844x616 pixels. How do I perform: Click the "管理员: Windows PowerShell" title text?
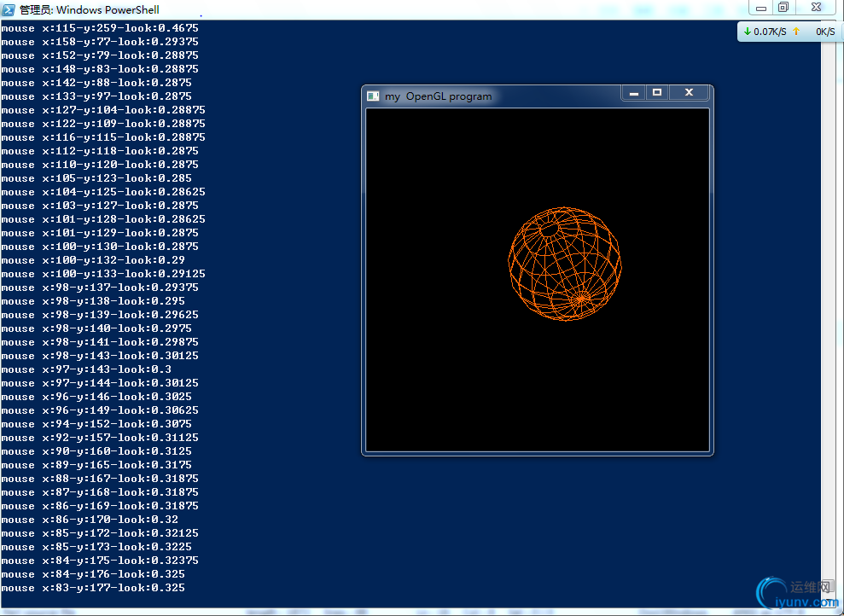coord(90,9)
